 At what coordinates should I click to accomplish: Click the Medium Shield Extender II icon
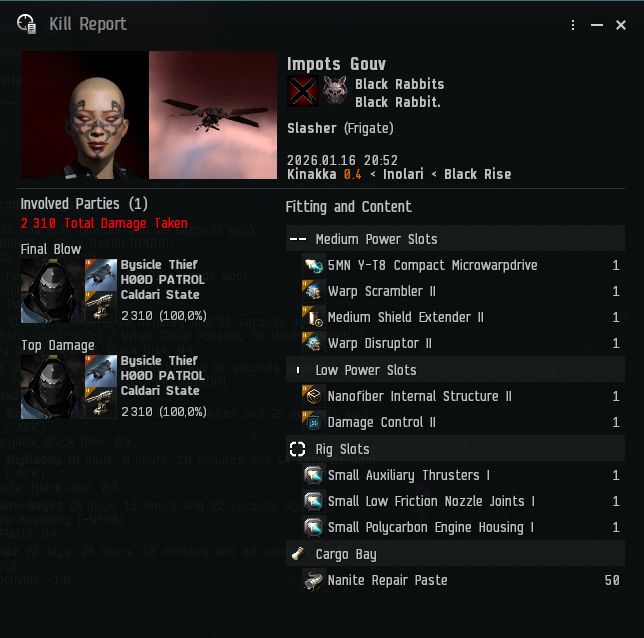click(314, 317)
